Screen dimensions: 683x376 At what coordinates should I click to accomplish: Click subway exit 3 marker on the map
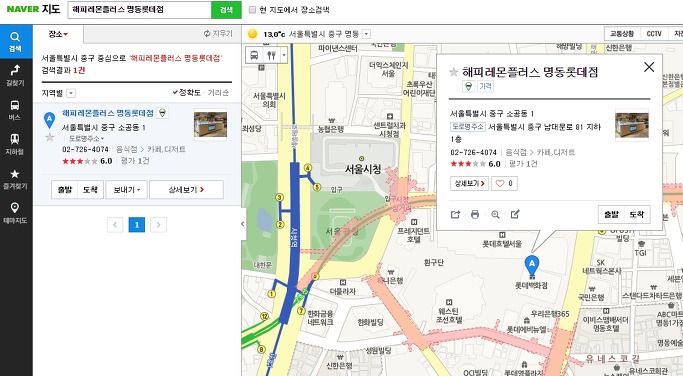pos(280,197)
